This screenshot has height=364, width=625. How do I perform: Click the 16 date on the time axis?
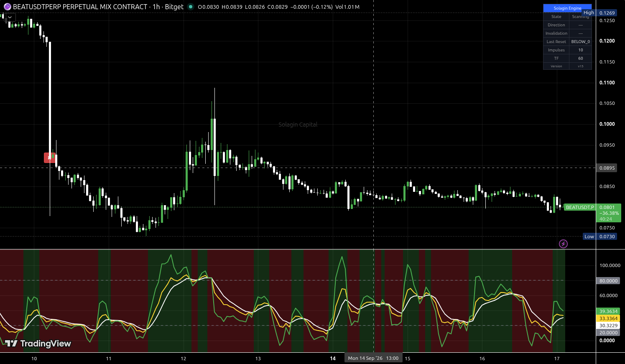[482, 359]
